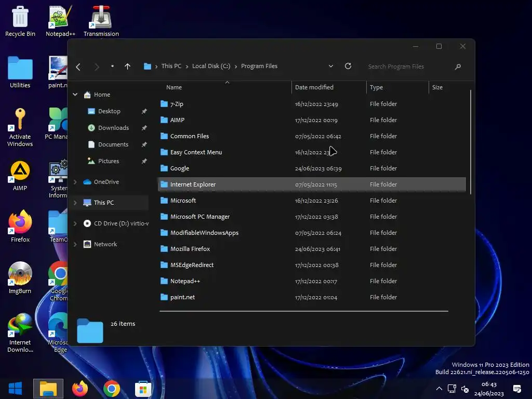The height and width of the screenshot is (399, 532).
Task: Select Documents in the navigation pane
Action: pyautogui.click(x=113, y=144)
